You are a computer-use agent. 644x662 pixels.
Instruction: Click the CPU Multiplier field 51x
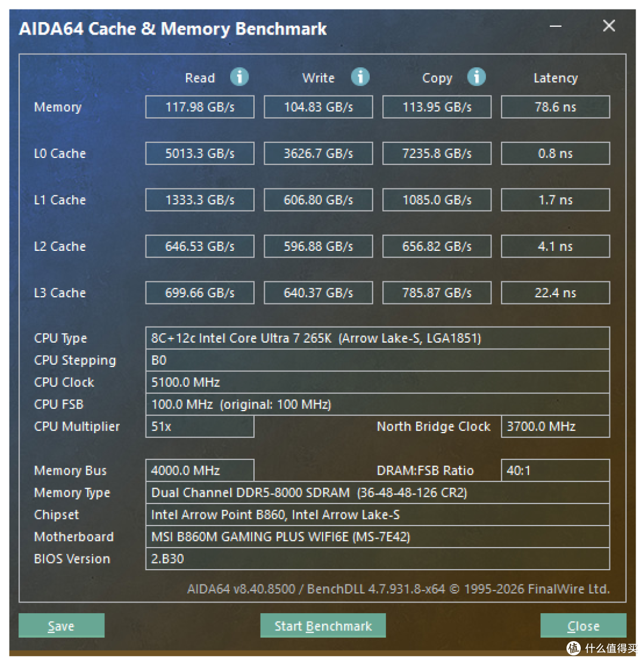point(200,427)
